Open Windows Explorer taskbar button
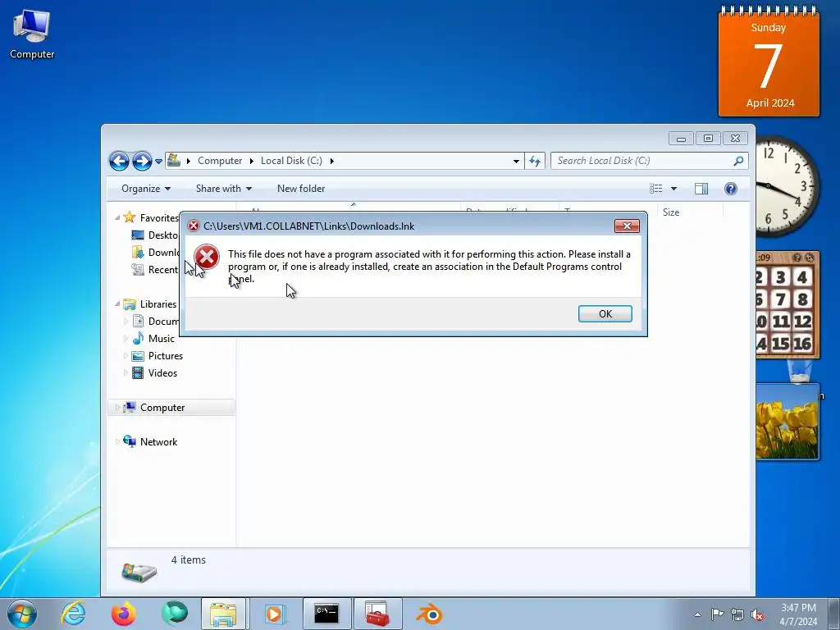 (x=223, y=614)
